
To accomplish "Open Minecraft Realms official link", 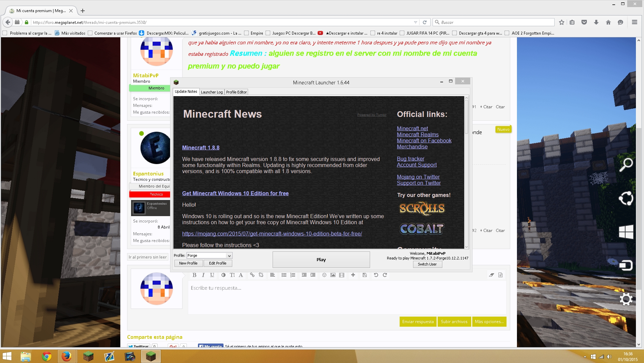I will [x=418, y=134].
